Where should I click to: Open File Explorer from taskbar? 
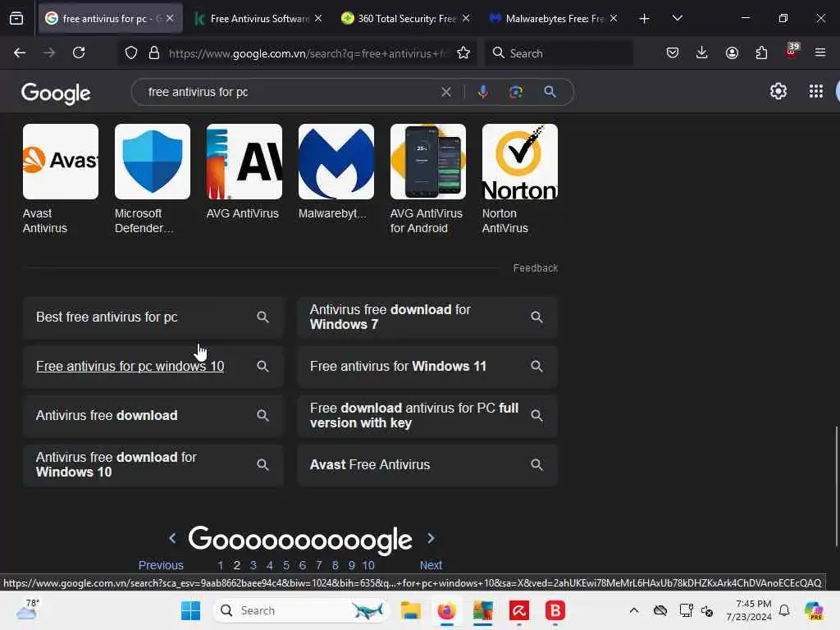tap(411, 610)
